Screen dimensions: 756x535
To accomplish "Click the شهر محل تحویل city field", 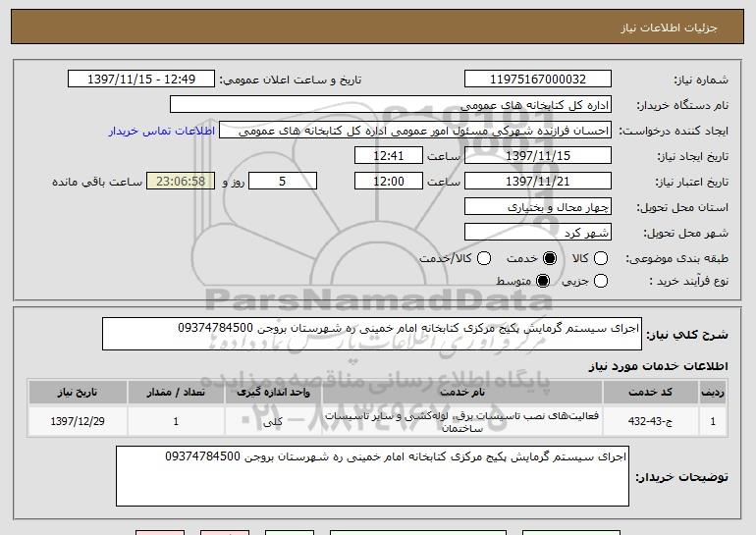I will pos(537,233).
